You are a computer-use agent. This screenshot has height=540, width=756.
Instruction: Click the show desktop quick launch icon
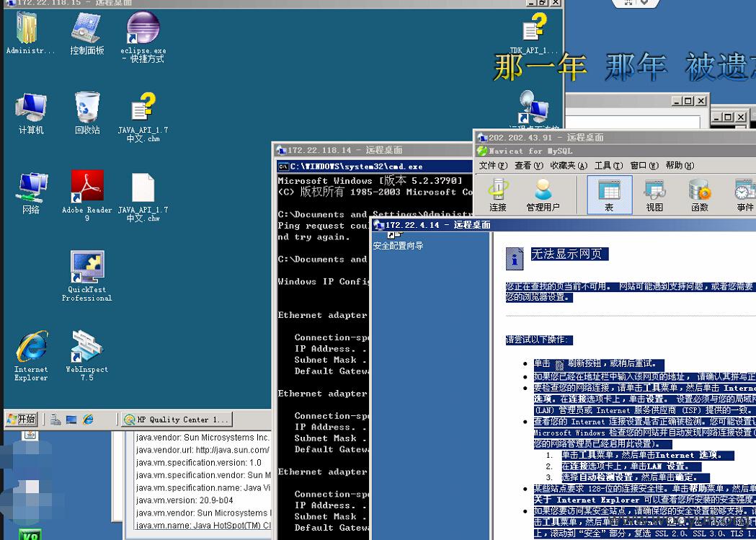coord(71,420)
